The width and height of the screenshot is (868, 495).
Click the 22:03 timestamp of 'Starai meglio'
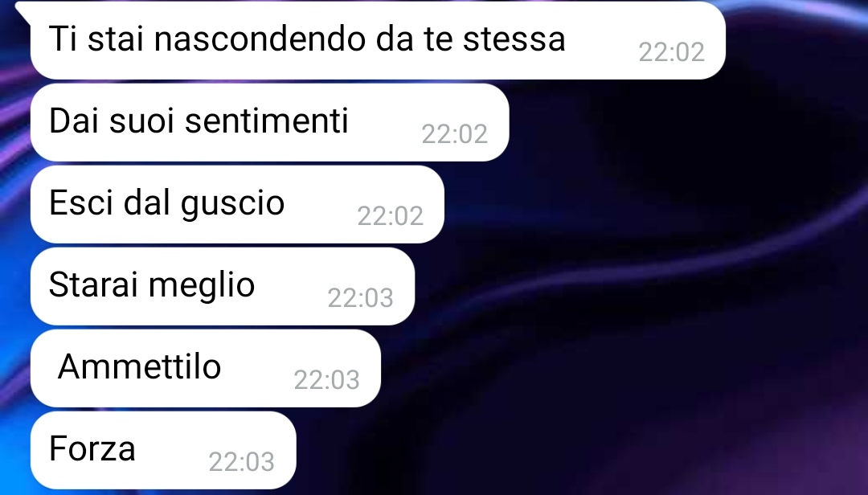(x=360, y=298)
